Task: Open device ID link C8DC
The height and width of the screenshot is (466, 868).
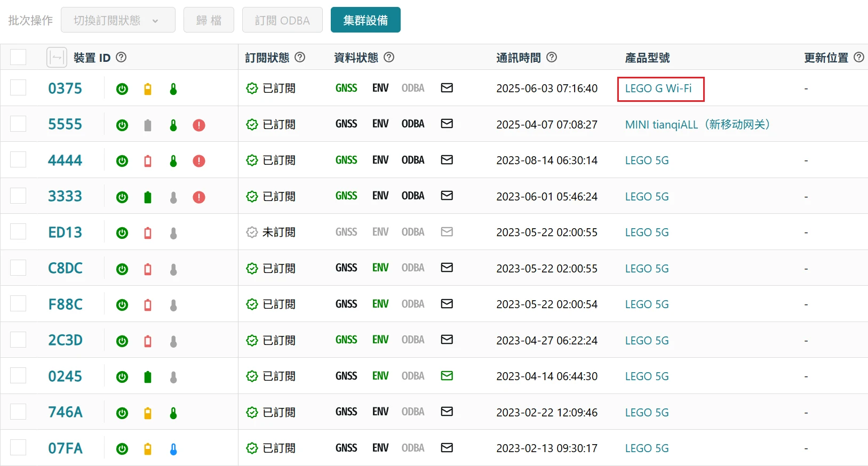Action: coord(65,268)
